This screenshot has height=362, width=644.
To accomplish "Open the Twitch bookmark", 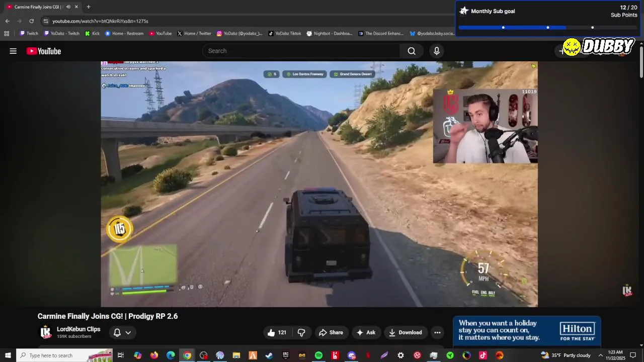I will coord(29,34).
